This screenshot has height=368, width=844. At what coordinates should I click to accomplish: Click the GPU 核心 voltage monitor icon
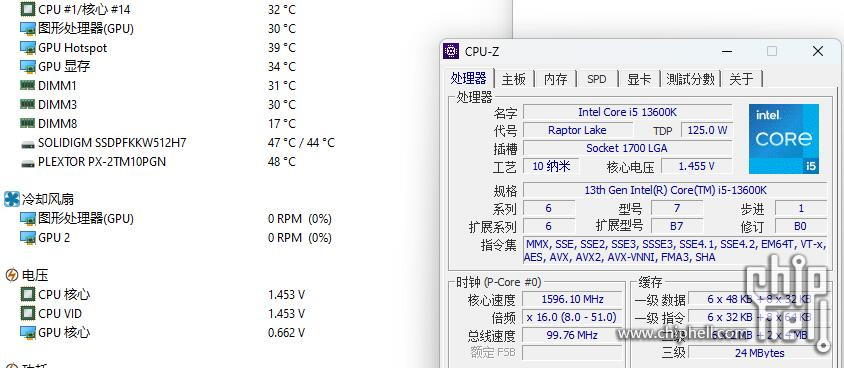coord(27,332)
